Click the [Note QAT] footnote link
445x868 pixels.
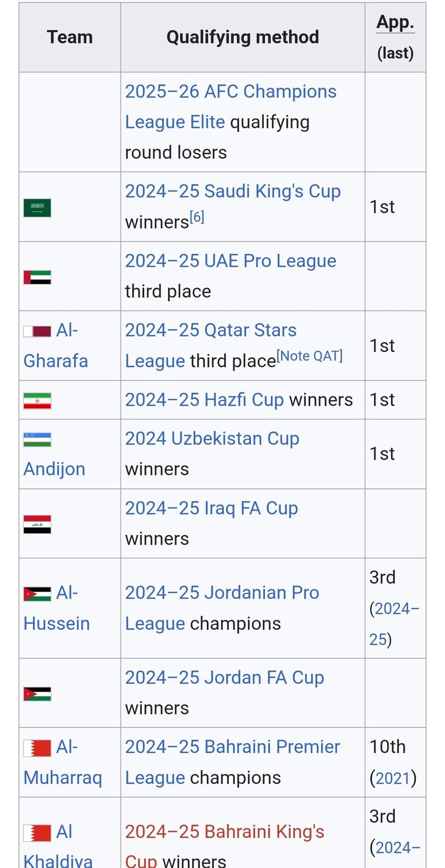310,356
